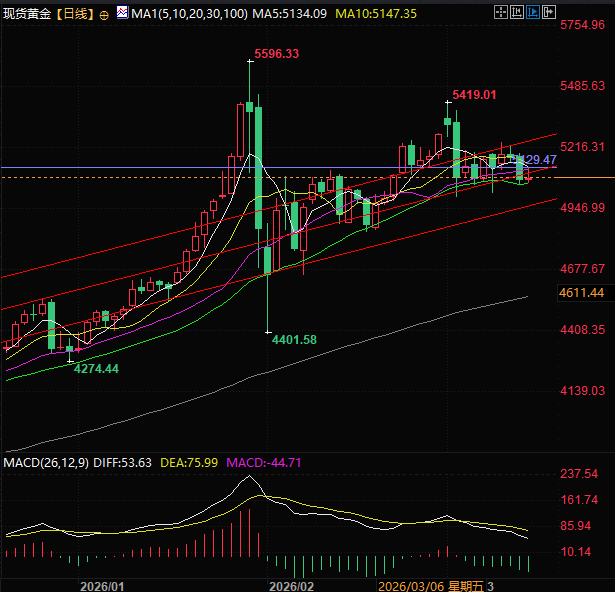This screenshot has height=592, width=615.
Task: Click the MACD(26,12,9) indicator label
Action: (46, 463)
